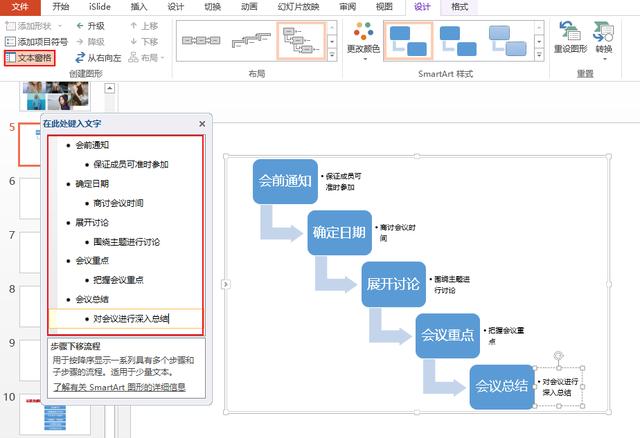
Task: Click 上移 move up button
Action: 144,26
